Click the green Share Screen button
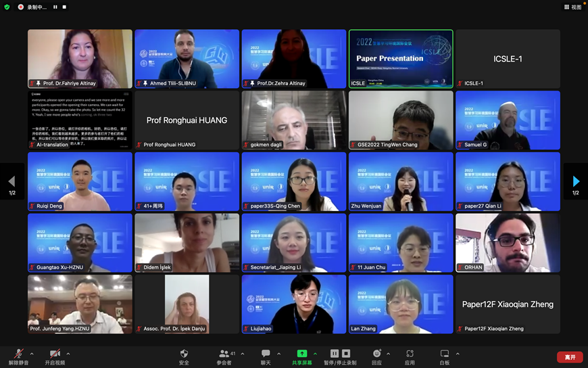Screen dimensions: 588x368 [x=301, y=354]
